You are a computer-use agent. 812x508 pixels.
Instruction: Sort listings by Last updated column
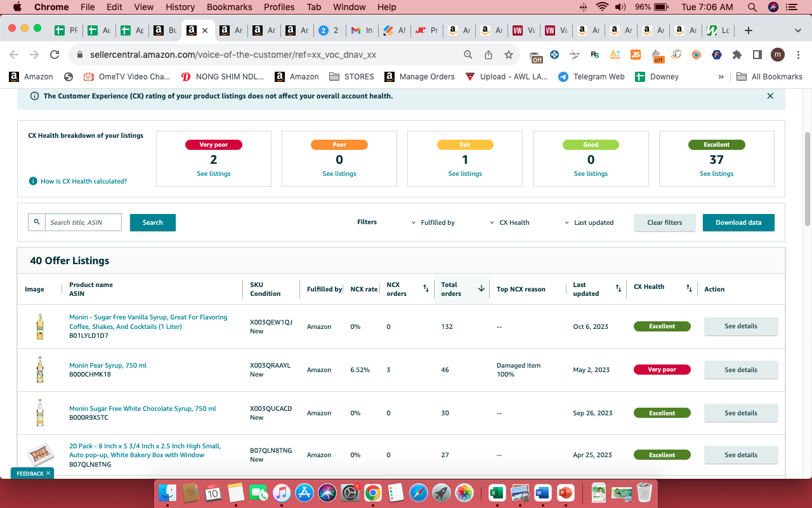click(x=619, y=289)
